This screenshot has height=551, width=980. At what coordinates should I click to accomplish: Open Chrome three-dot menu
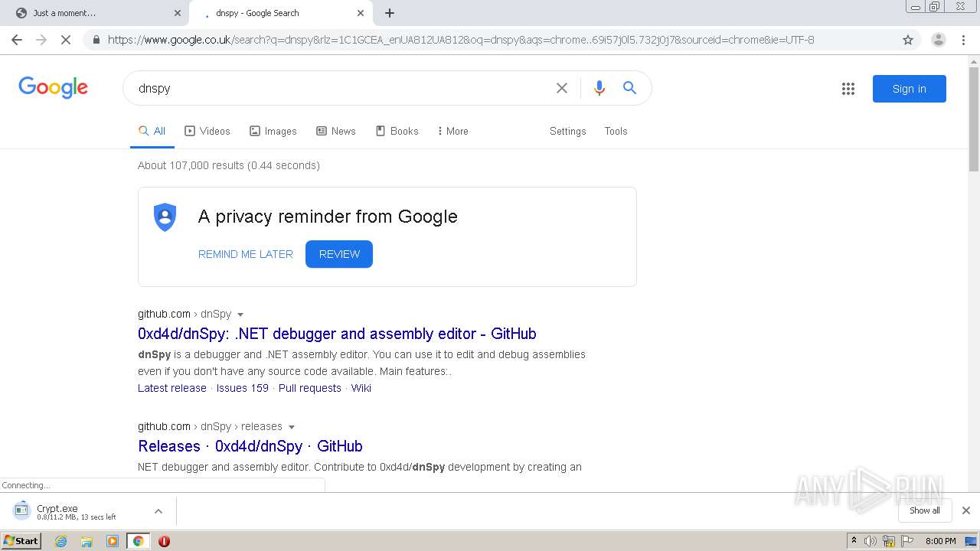(x=964, y=40)
